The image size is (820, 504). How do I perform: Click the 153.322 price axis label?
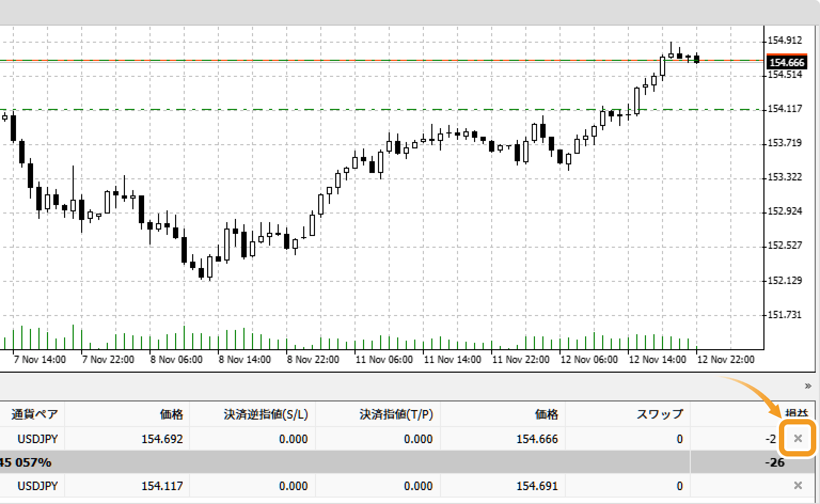[785, 177]
